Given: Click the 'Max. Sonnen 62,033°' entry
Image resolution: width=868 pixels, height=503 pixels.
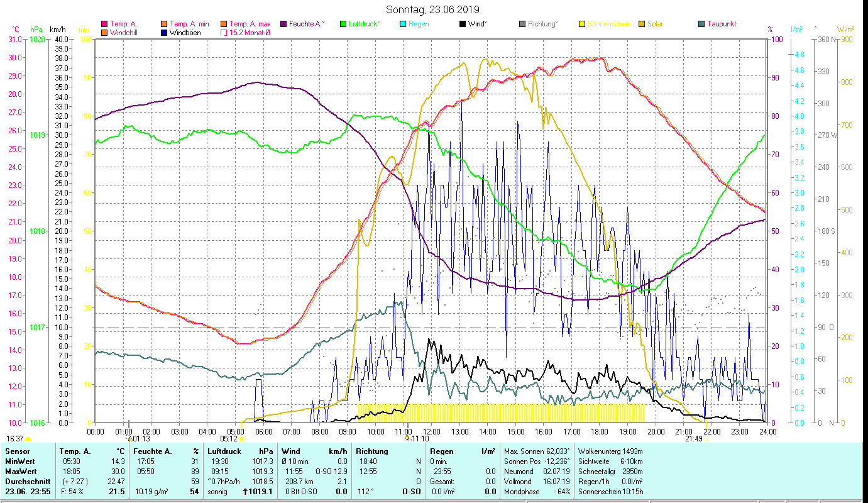Looking at the screenshot, I should pos(537,451).
